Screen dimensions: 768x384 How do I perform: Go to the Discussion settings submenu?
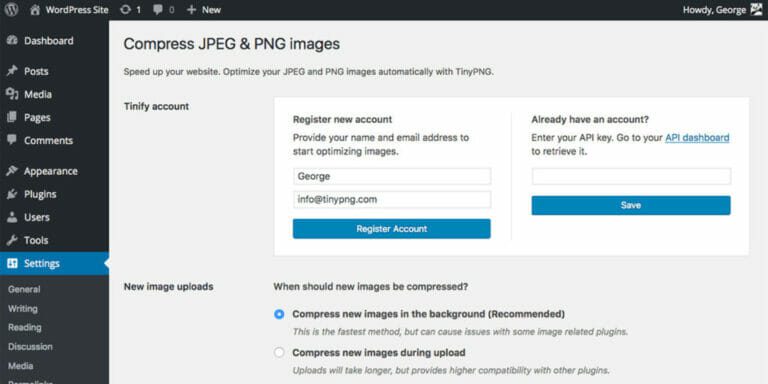(x=30, y=347)
